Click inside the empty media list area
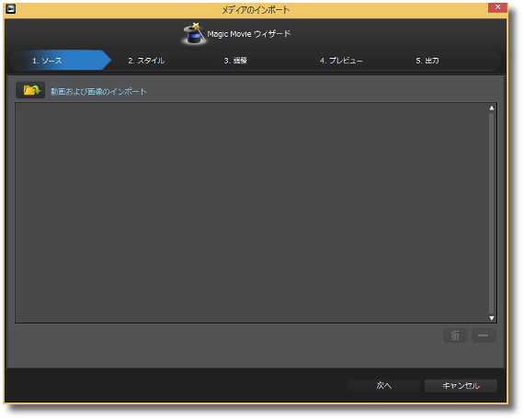524x420 pixels. [x=251, y=213]
